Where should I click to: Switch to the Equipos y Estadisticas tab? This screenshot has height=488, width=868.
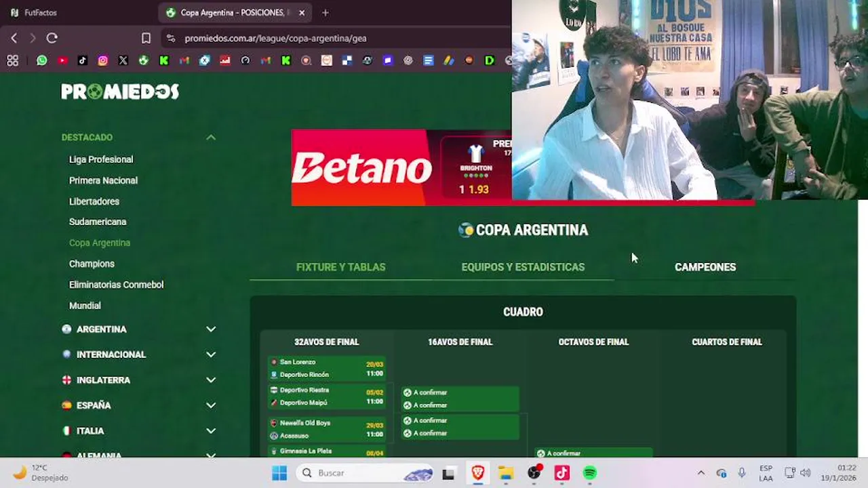coord(523,267)
